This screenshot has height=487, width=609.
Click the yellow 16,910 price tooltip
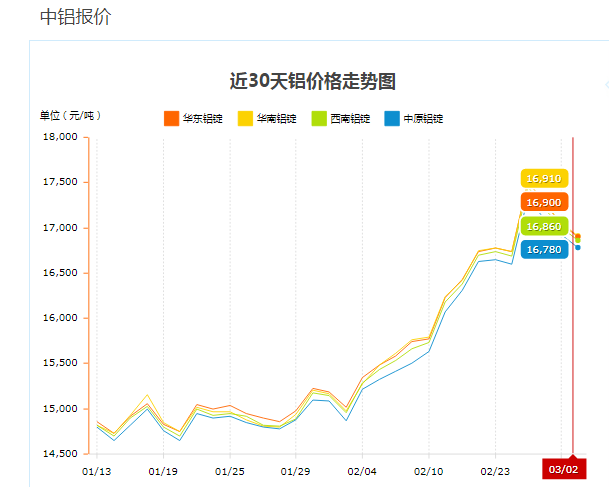[x=544, y=178]
